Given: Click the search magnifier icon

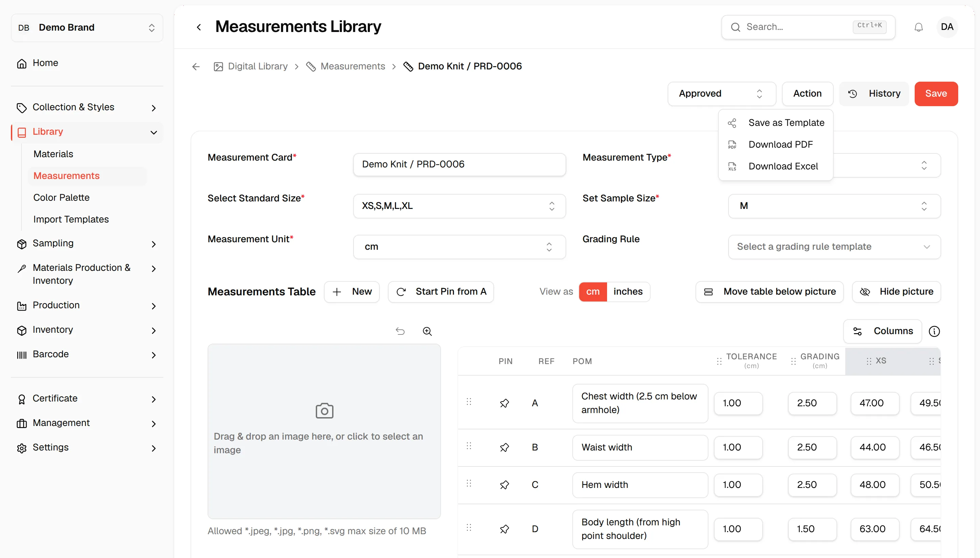Looking at the screenshot, I should pos(735,27).
